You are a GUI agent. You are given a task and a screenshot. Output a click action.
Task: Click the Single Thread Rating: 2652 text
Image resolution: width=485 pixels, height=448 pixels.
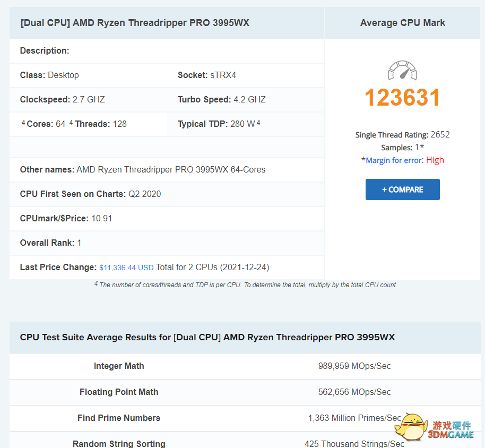[x=402, y=135]
